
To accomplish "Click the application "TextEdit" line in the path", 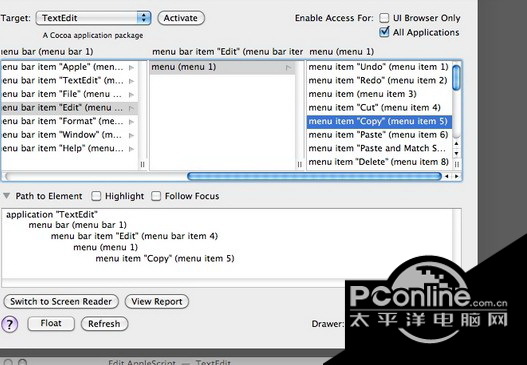I will tap(52, 214).
